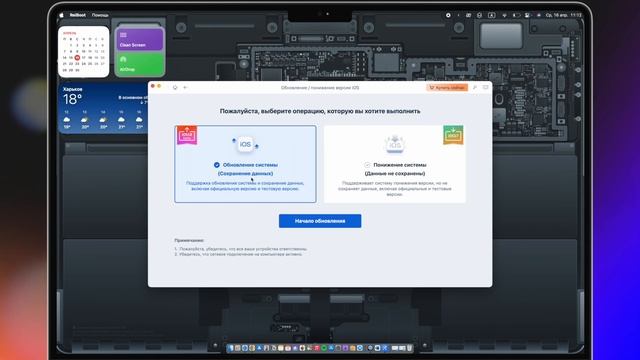Click today's highlighted date in calendar widget
640x360 pixels.
(77, 58)
